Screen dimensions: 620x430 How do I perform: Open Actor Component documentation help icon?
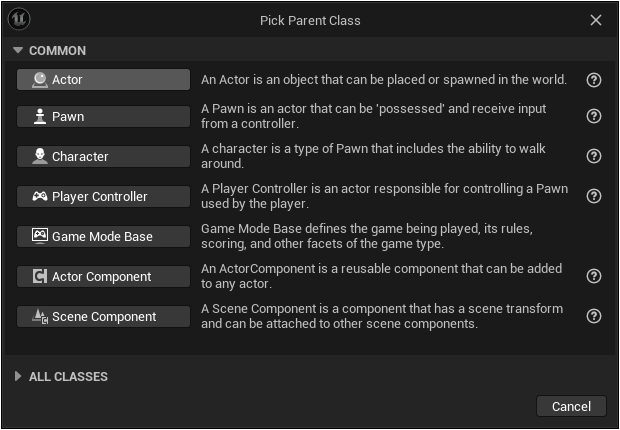594,276
